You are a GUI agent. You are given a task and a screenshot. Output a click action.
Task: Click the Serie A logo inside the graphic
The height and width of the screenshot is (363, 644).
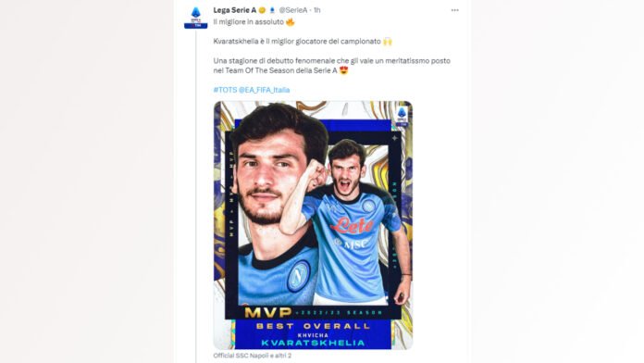pos(402,116)
